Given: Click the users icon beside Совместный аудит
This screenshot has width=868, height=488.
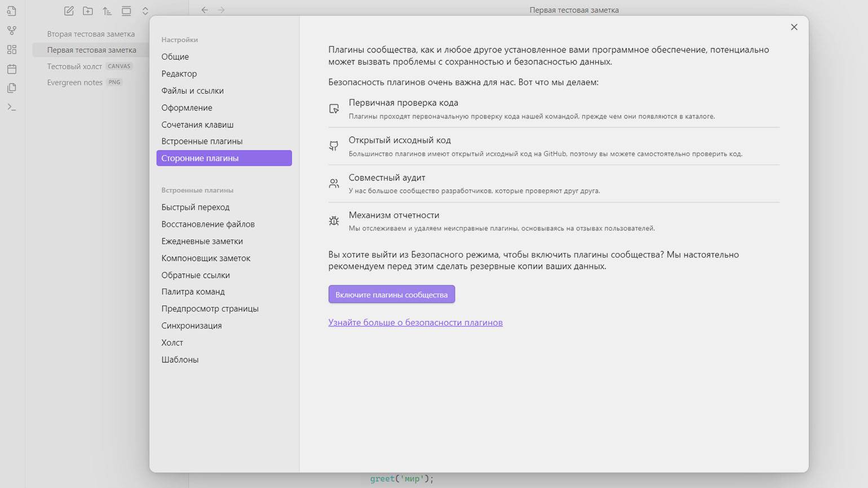Looking at the screenshot, I should 334,184.
